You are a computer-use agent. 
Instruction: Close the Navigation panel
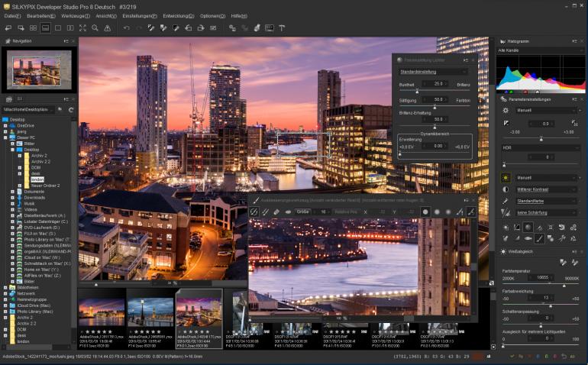pyautogui.click(x=73, y=41)
